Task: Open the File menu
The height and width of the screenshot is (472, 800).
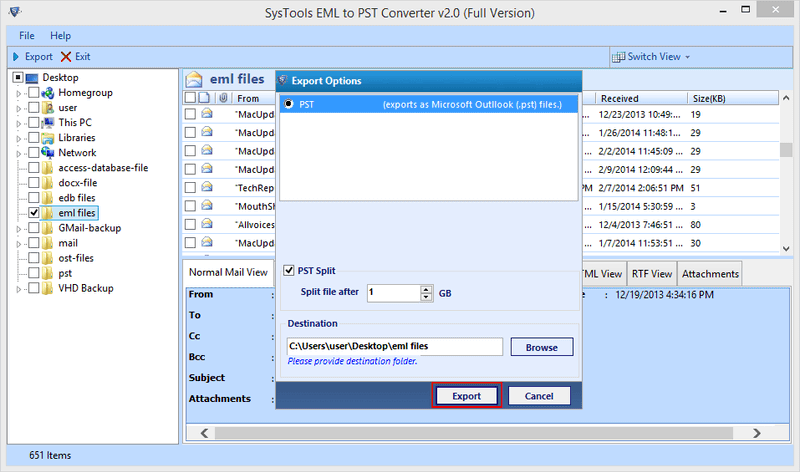Action: click(26, 35)
